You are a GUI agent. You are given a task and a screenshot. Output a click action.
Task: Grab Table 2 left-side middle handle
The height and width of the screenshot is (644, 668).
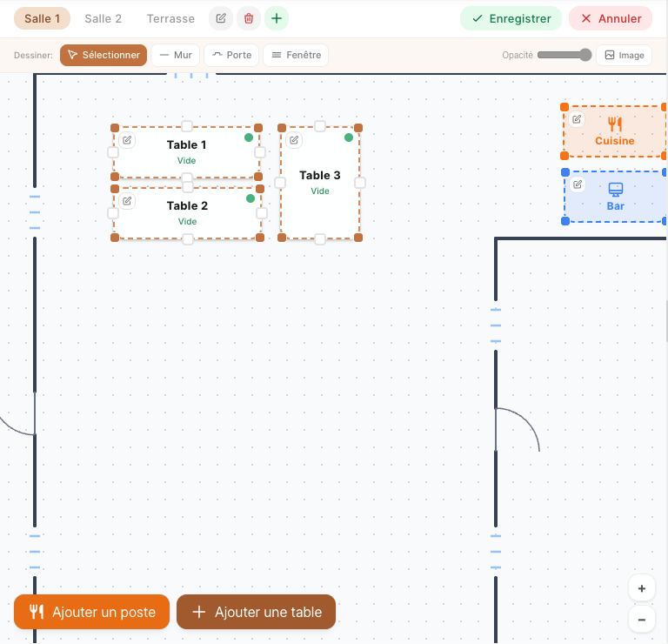[x=113, y=213]
